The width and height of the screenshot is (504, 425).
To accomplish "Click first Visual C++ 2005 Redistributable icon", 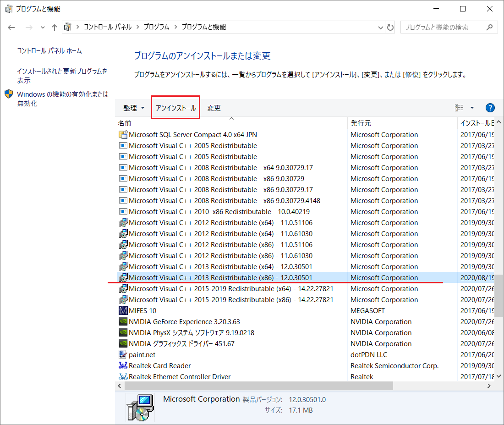I will [x=123, y=146].
